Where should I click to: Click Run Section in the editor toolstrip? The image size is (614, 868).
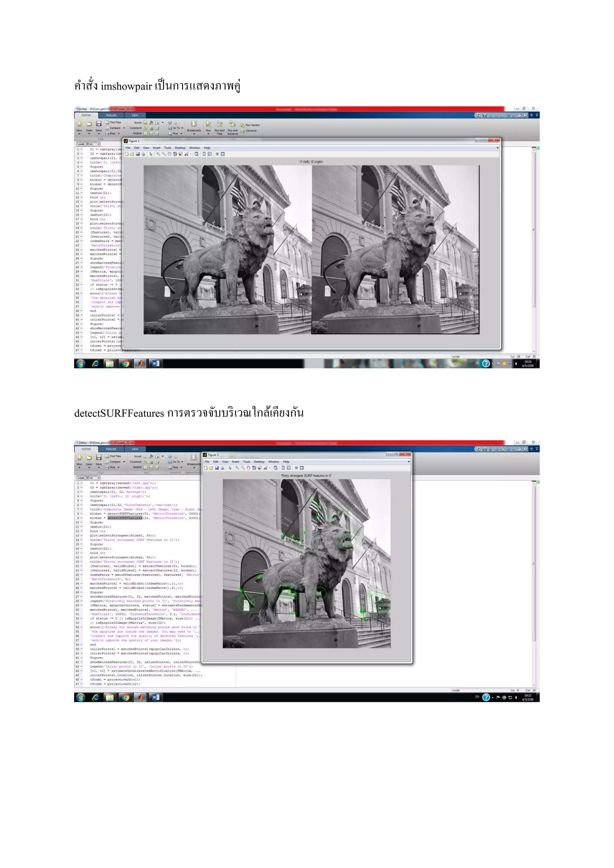pyautogui.click(x=250, y=125)
